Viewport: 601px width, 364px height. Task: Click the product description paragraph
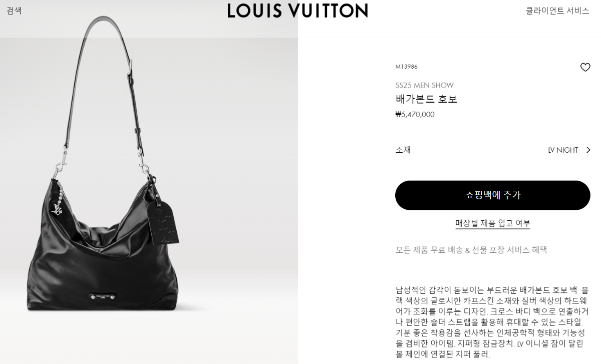click(x=493, y=322)
